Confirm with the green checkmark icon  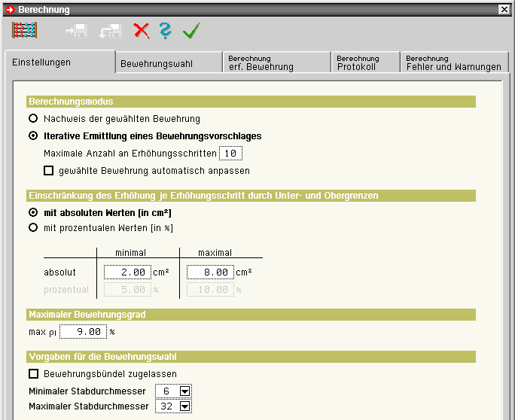(x=191, y=31)
